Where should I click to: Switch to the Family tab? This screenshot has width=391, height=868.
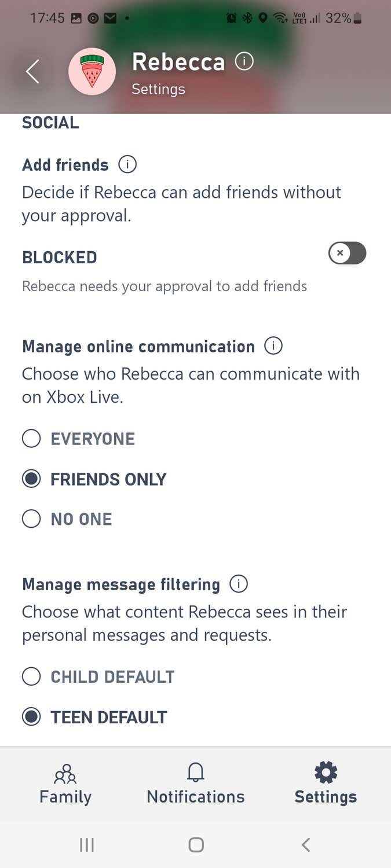coord(65,784)
